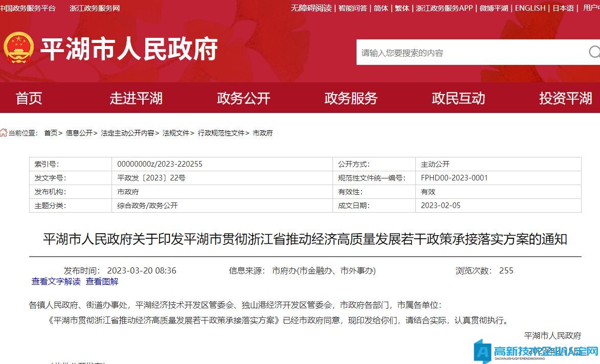The width and height of the screenshot is (600, 364).
Task: Select 成文日期 value 2023-02-05
Action: [440, 206]
